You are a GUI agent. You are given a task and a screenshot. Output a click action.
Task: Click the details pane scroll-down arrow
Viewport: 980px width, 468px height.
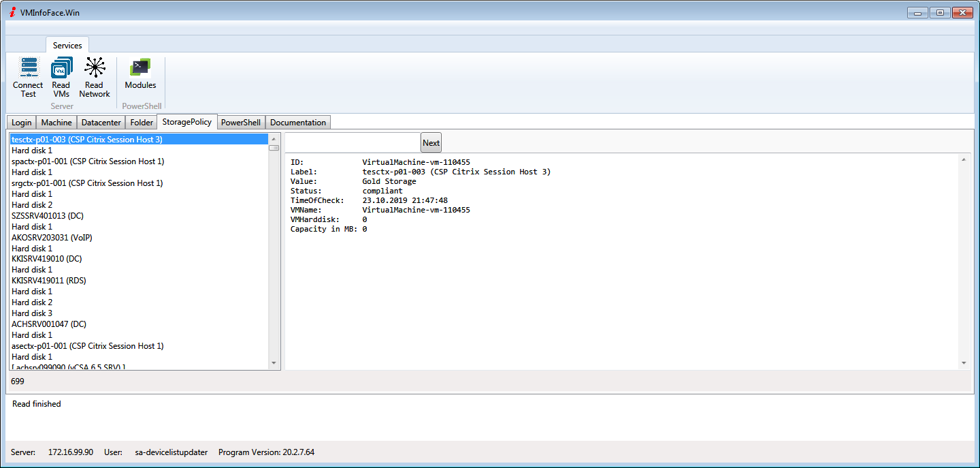pos(964,363)
